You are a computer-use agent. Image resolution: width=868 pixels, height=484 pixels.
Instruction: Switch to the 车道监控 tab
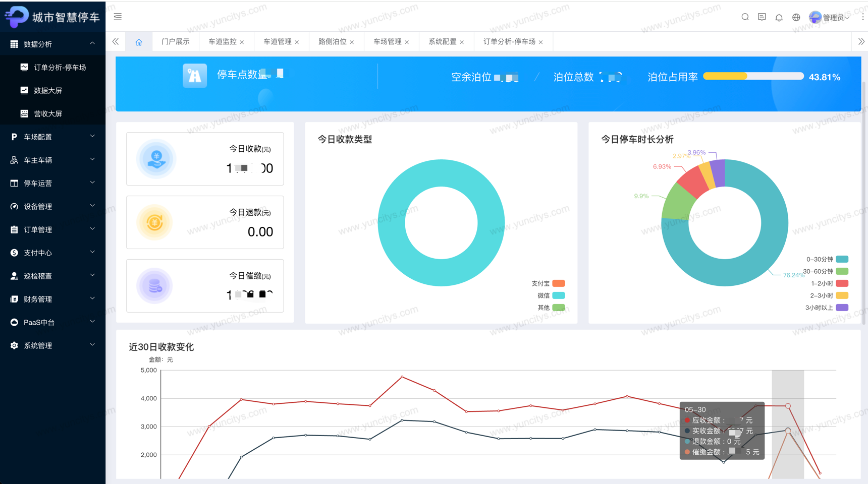coord(223,42)
